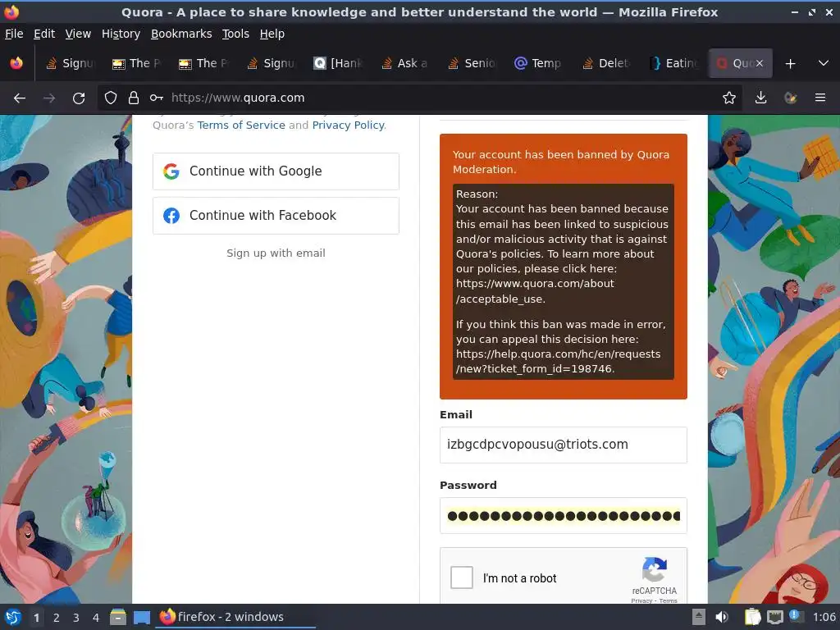Switch to workspace 3
The image size is (840, 630).
[x=76, y=618]
